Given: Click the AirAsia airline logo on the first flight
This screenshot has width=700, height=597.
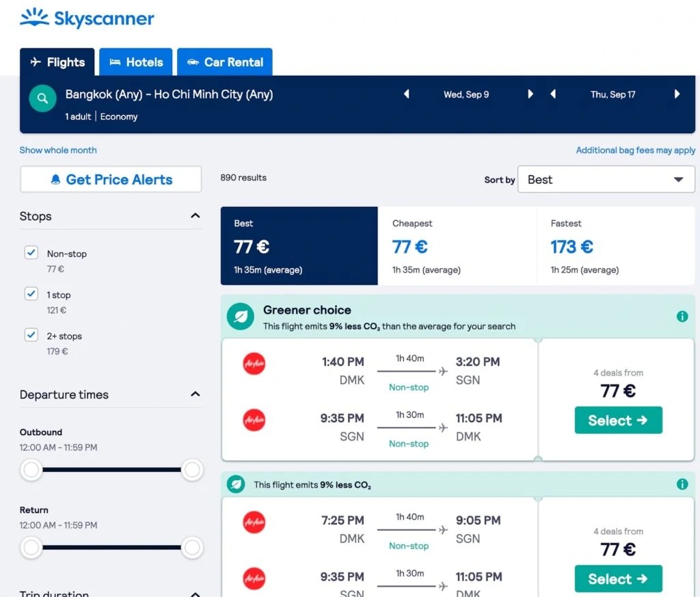Looking at the screenshot, I should coord(254,364).
